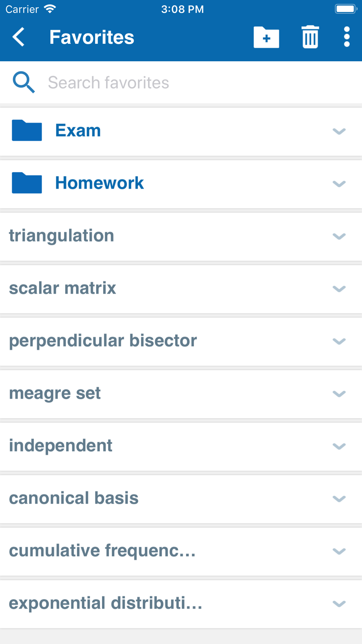Expand the Exam folder chevron
The image size is (362, 644).
pyautogui.click(x=339, y=131)
